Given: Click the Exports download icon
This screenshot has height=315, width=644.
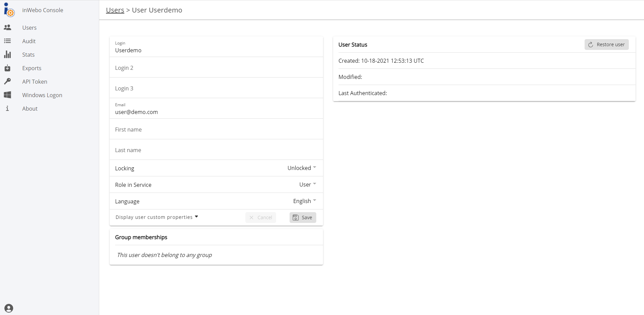Looking at the screenshot, I should click(x=7, y=68).
